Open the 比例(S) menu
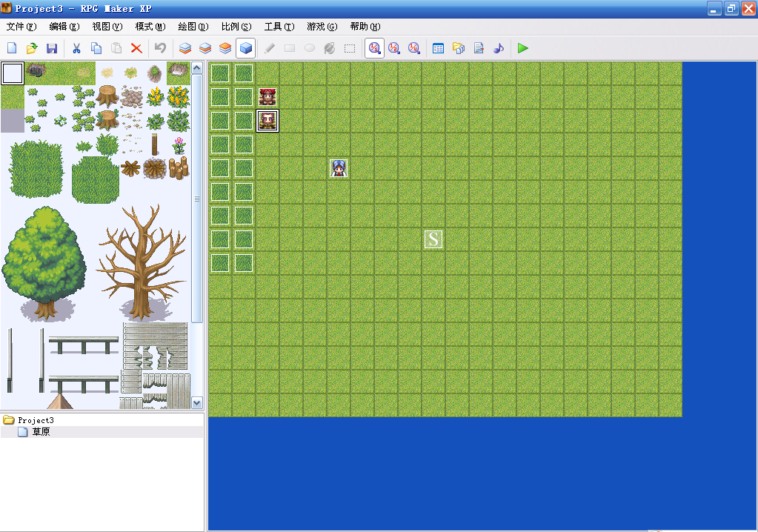 [236, 27]
